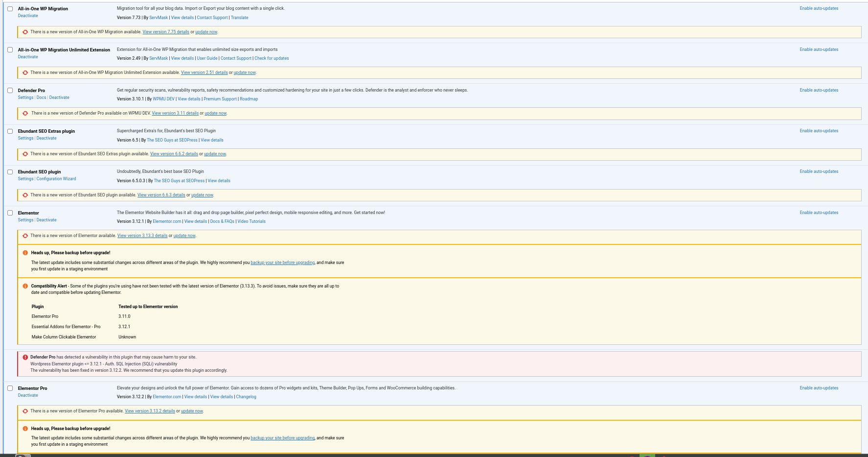Viewport: 868px width, 457px height.
Task: Click red warning icon in Defender Pro vulnerability notice
Action: click(25, 357)
